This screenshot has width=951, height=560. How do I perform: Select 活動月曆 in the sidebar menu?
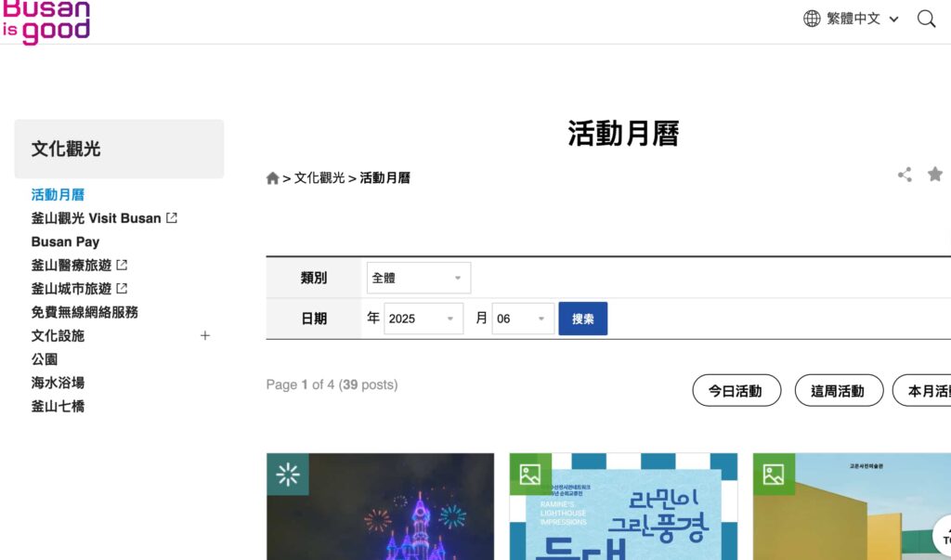[57, 194]
